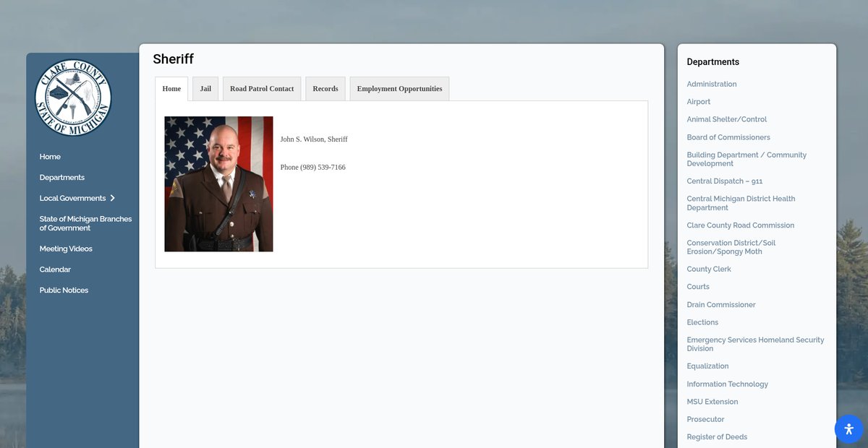The width and height of the screenshot is (868, 448).
Task: Switch to the Home tab
Action: point(171,89)
